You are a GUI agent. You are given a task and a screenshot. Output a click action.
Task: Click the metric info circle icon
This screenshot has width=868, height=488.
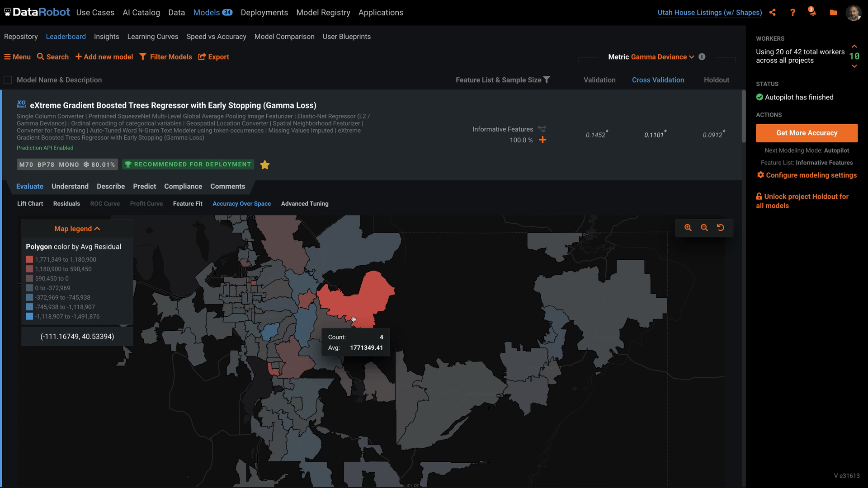click(x=702, y=57)
